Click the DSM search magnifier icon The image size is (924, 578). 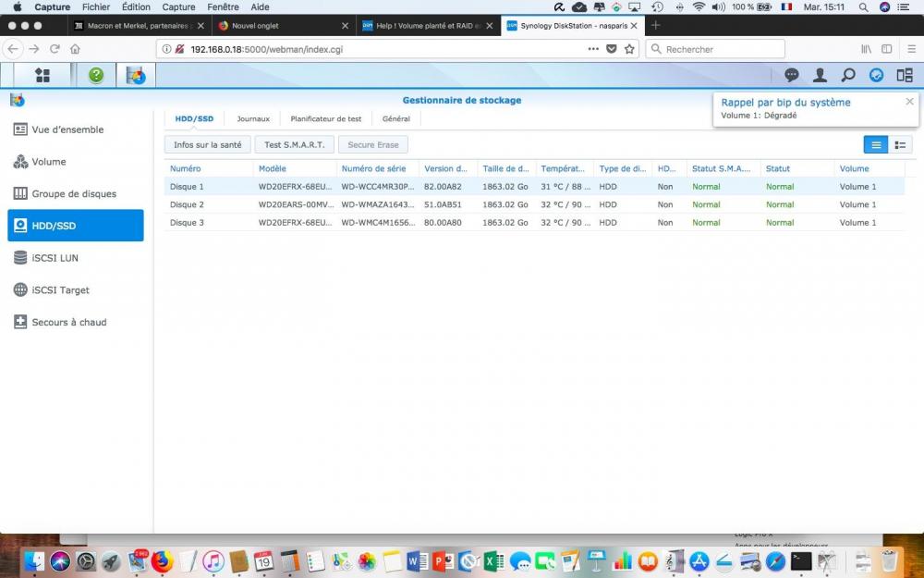848,76
